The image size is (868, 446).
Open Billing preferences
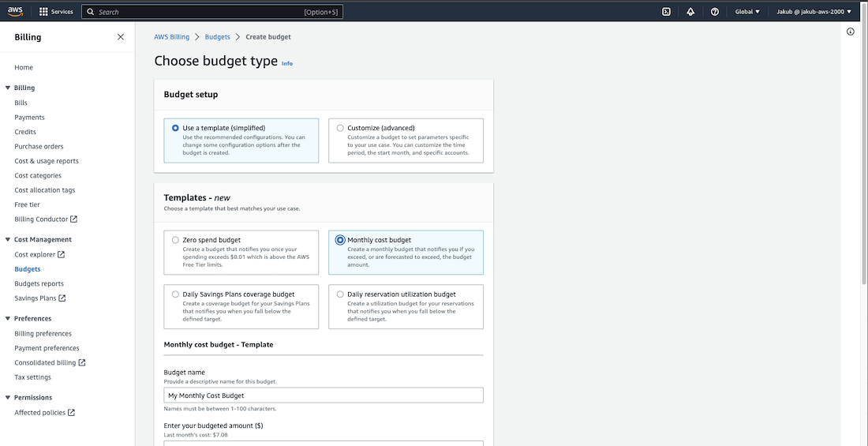click(x=43, y=334)
